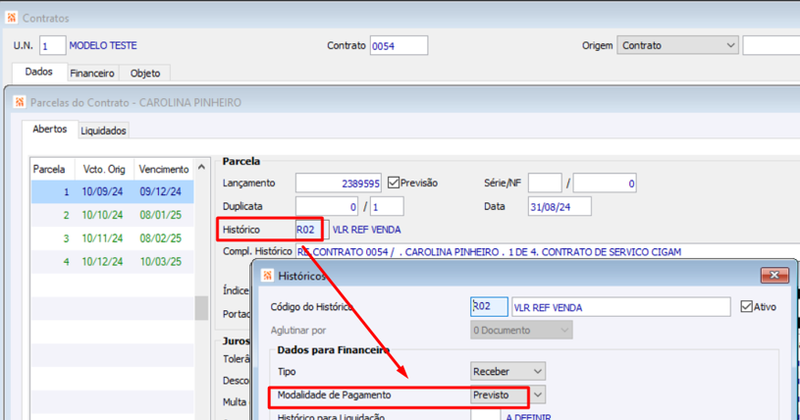800x420 pixels.
Task: Click the description field VLR REF VENDA in Históricos
Action: tap(621, 307)
